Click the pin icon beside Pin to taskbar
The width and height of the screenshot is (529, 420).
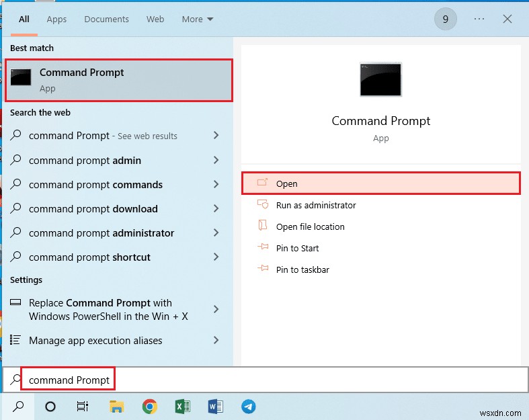click(x=263, y=269)
